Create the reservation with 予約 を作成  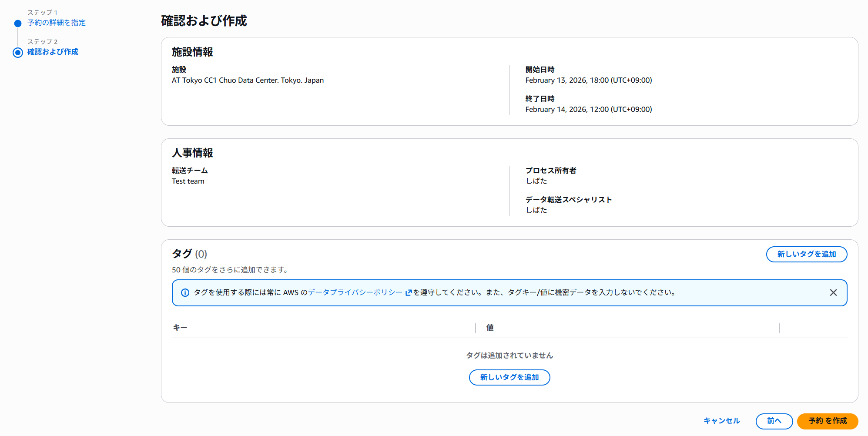pos(827,421)
